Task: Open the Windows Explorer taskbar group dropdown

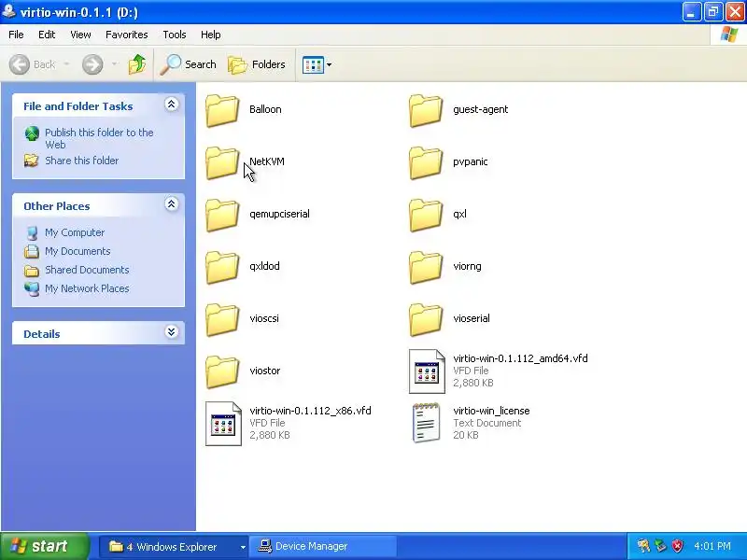Action: 243,547
